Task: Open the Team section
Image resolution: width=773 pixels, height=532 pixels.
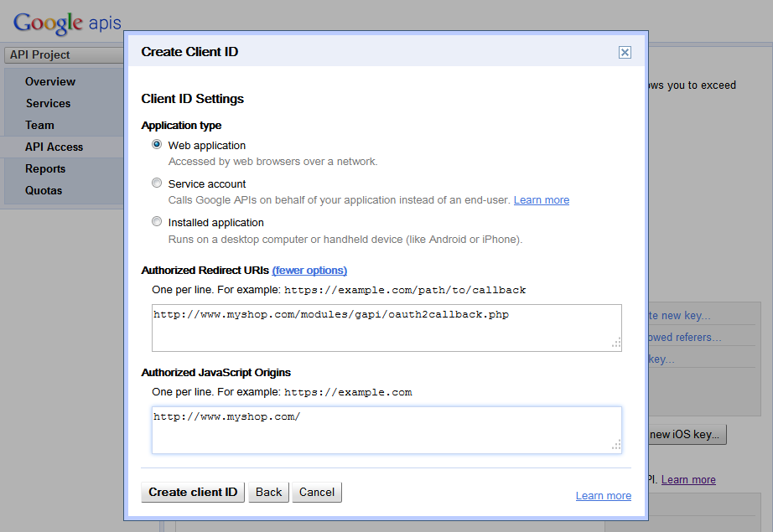Action: (40, 125)
